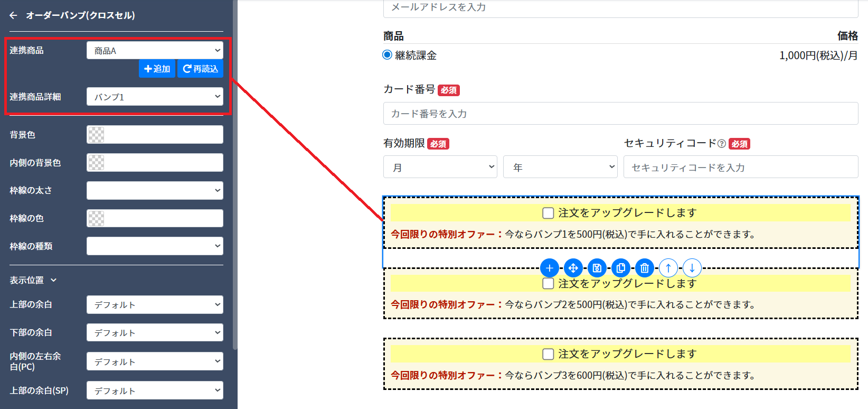
Task: Click the カード番号 input field
Action: coord(620,114)
